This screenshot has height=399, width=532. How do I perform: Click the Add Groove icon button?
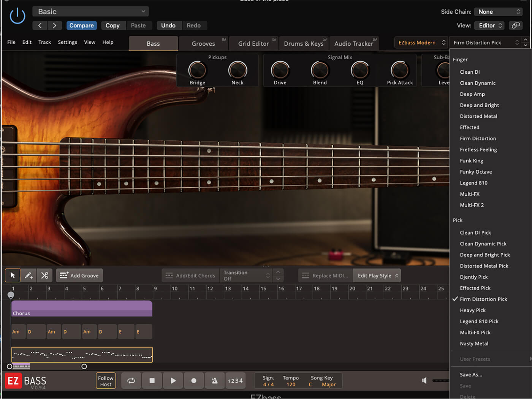tap(79, 275)
